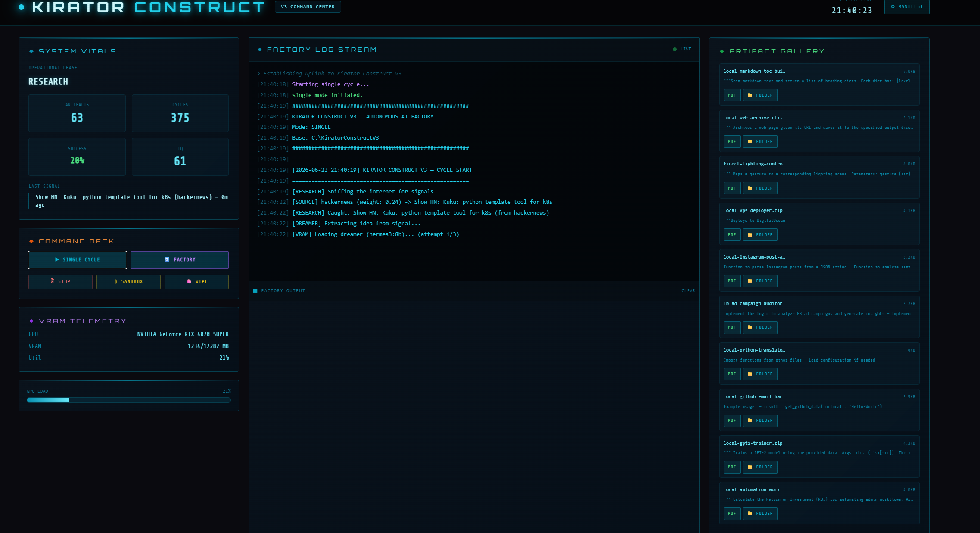Open PDF for local-markdown-toc-bui artifact

point(732,95)
